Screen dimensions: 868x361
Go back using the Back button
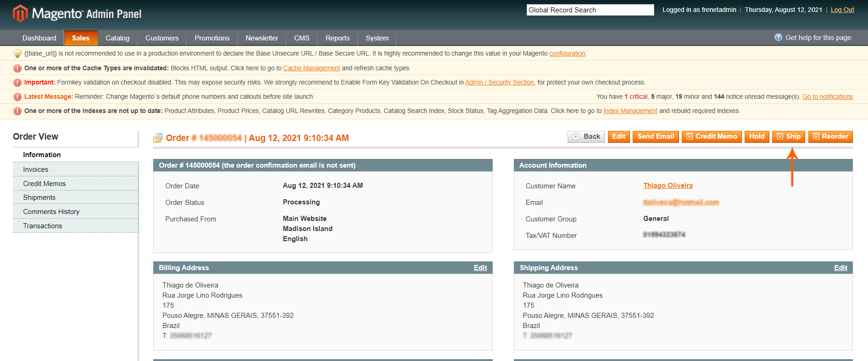tap(586, 136)
